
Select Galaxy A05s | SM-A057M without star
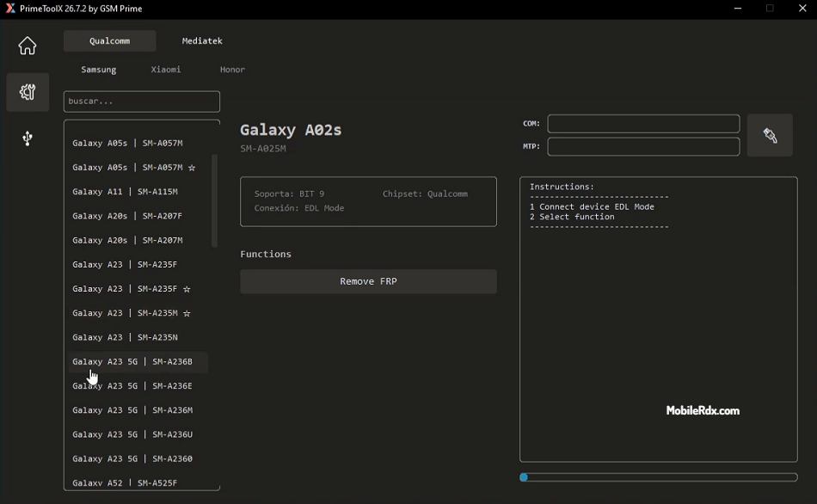[138, 143]
